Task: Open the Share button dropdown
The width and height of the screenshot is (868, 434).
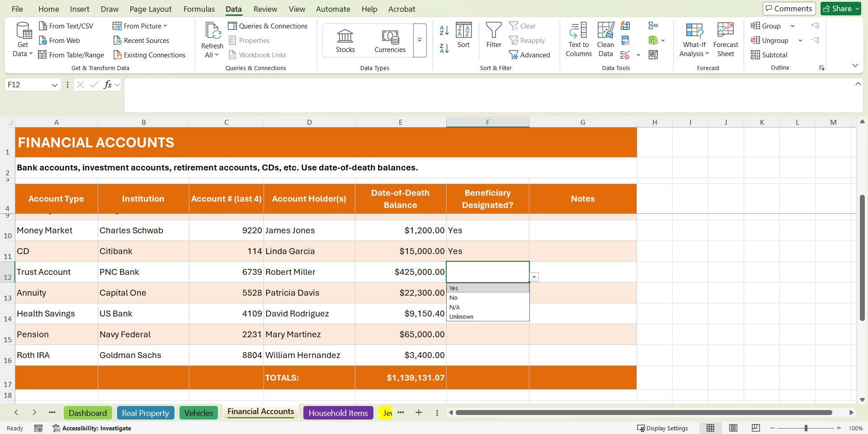Action: 857,9
